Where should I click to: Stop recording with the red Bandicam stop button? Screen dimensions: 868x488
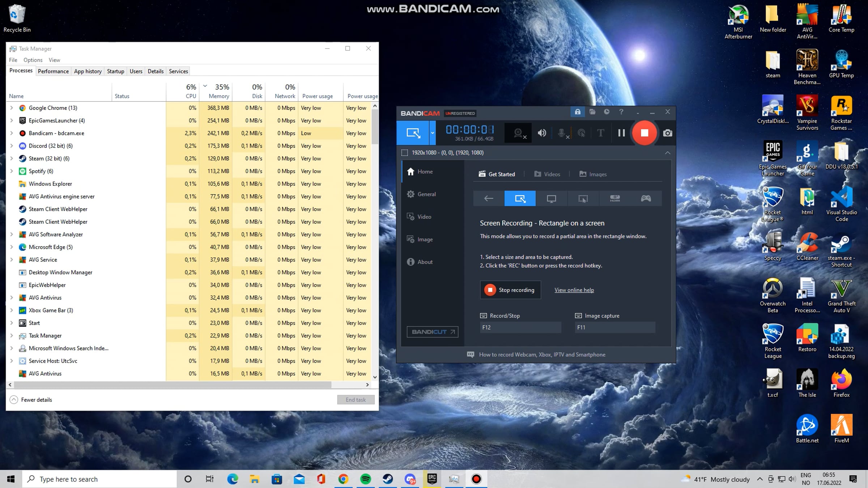(x=644, y=133)
